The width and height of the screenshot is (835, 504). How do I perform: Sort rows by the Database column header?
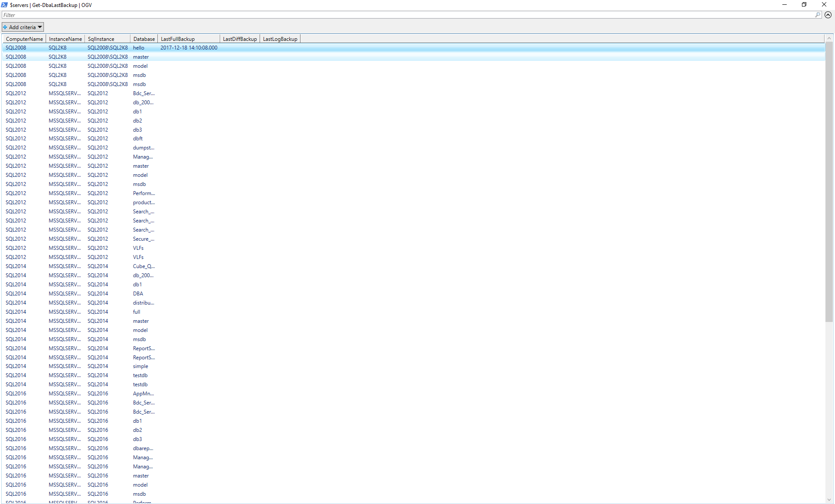[x=144, y=39]
